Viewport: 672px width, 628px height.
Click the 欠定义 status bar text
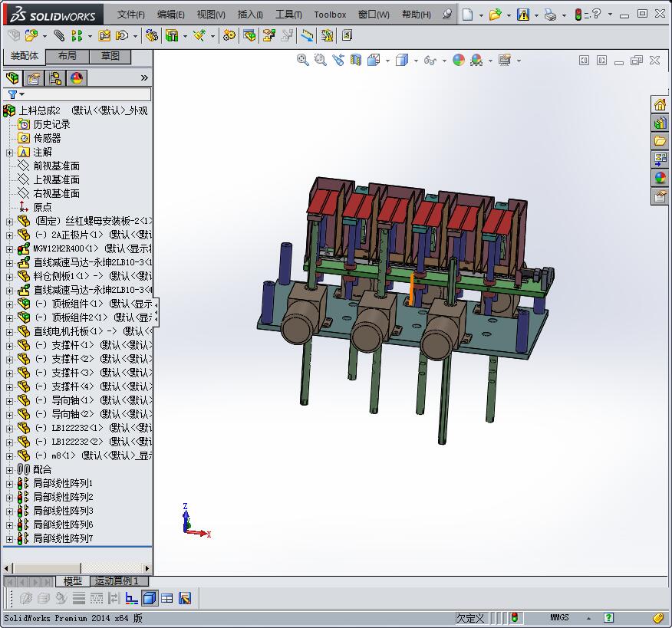(x=470, y=618)
